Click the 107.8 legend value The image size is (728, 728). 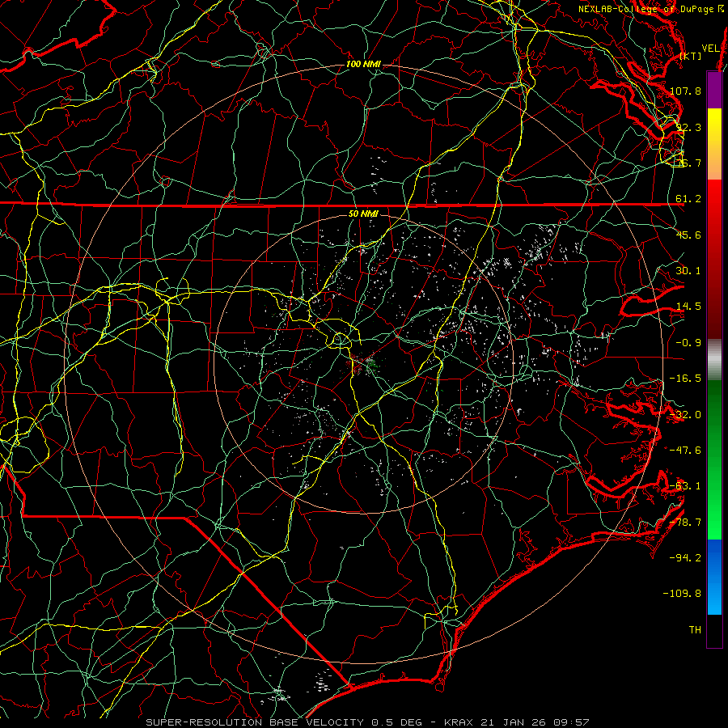tap(685, 91)
